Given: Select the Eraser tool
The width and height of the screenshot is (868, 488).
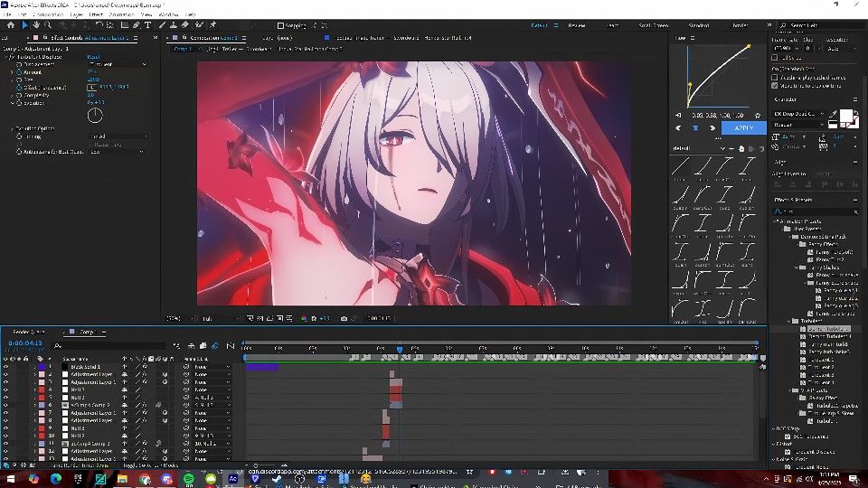Looking at the screenshot, I should click(x=184, y=25).
